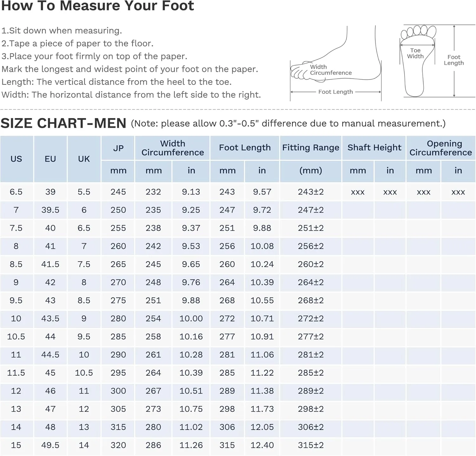The height and width of the screenshot is (456, 476).
Task: Click the JP column header
Action: 118,148
